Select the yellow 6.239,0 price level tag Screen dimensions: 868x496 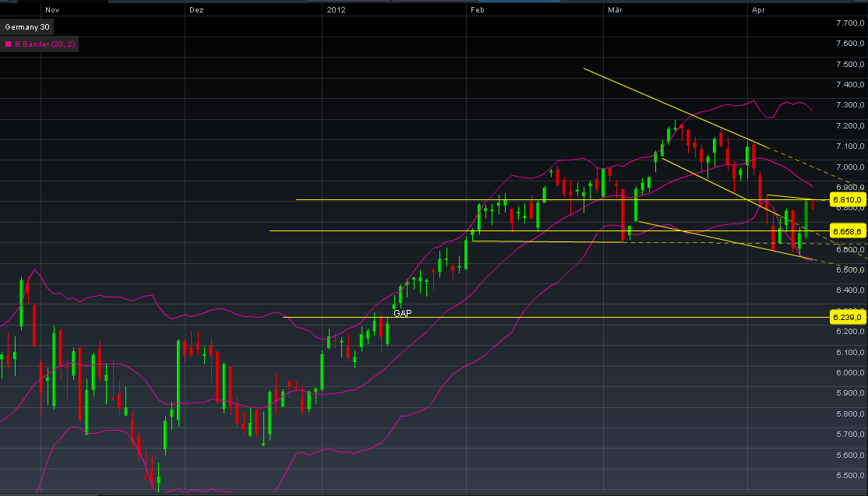coord(848,318)
